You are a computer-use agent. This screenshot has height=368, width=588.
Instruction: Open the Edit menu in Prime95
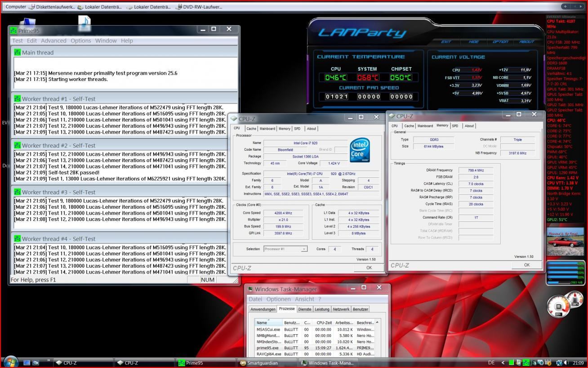click(32, 40)
